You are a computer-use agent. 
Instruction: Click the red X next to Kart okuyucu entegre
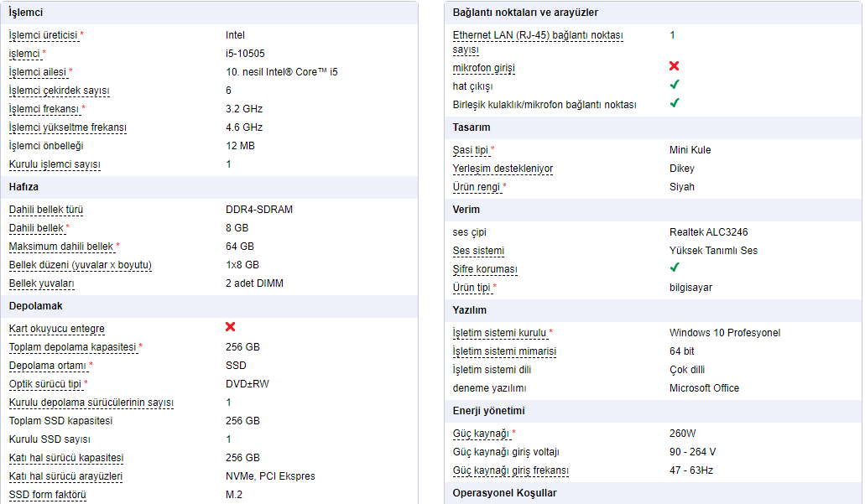point(231,327)
